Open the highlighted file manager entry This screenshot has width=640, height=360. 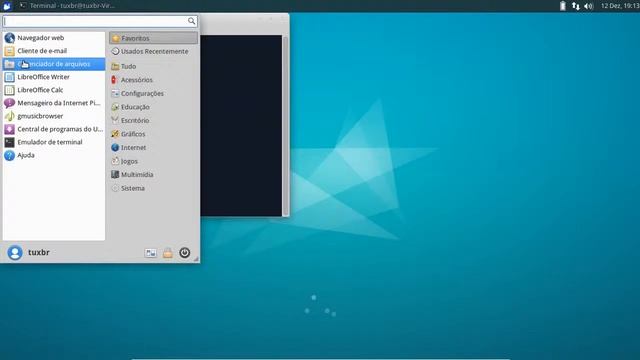54,64
